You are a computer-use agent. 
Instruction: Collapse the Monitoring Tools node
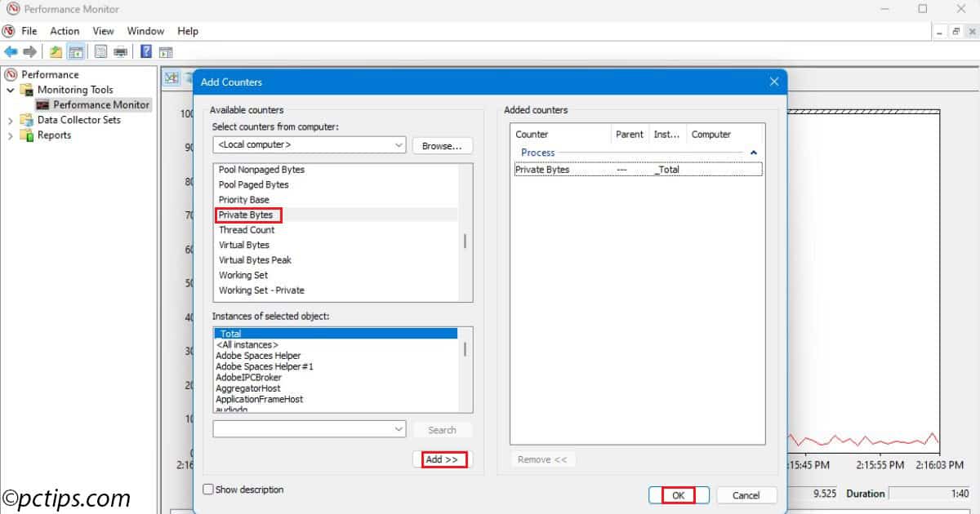11,90
